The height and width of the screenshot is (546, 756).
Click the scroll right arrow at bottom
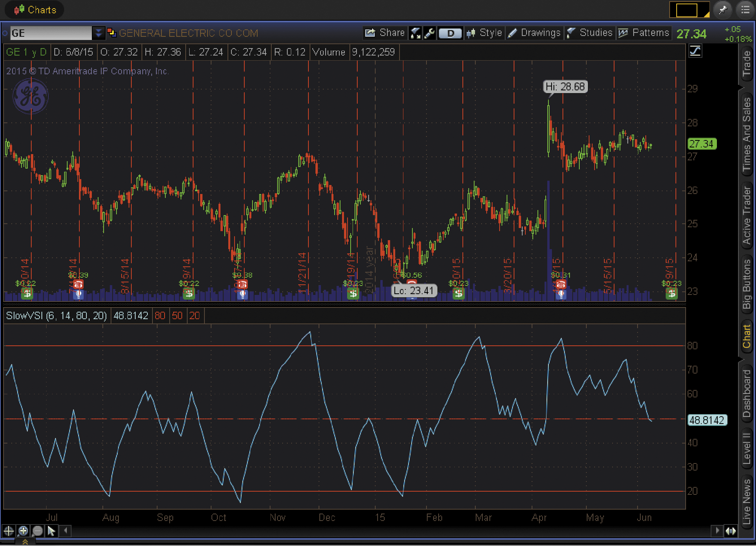(x=717, y=531)
